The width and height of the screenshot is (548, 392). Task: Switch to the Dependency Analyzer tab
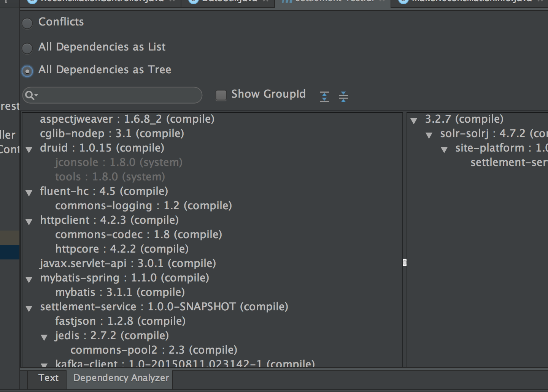tap(121, 378)
